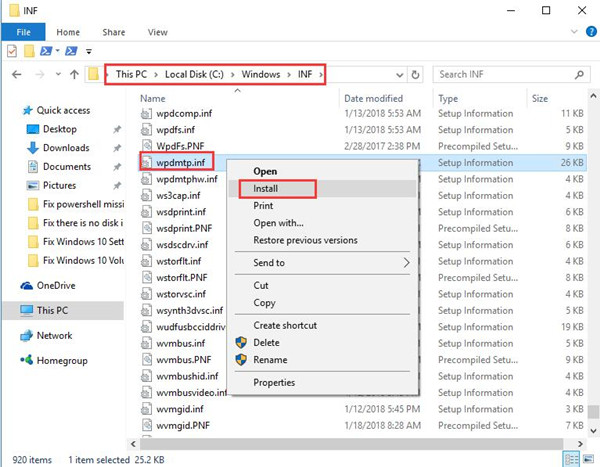Select Local Disk (C:) in address breadcrumb
600x467 pixels.
(194, 74)
